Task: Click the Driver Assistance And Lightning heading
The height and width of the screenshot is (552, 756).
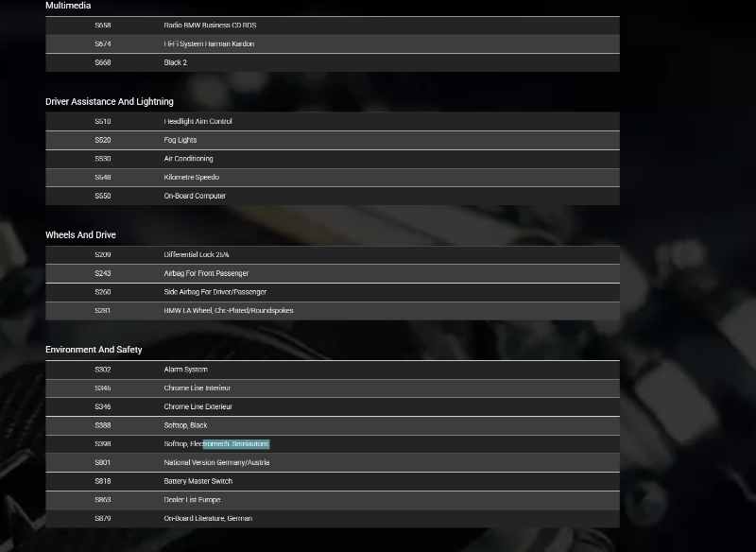Action: 110,101
